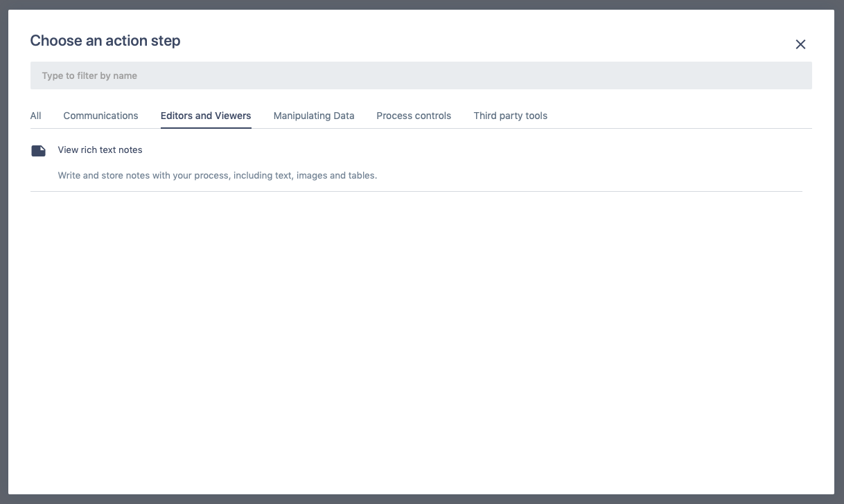844x504 pixels.
Task: Switch to the All tab
Action: pos(35,116)
